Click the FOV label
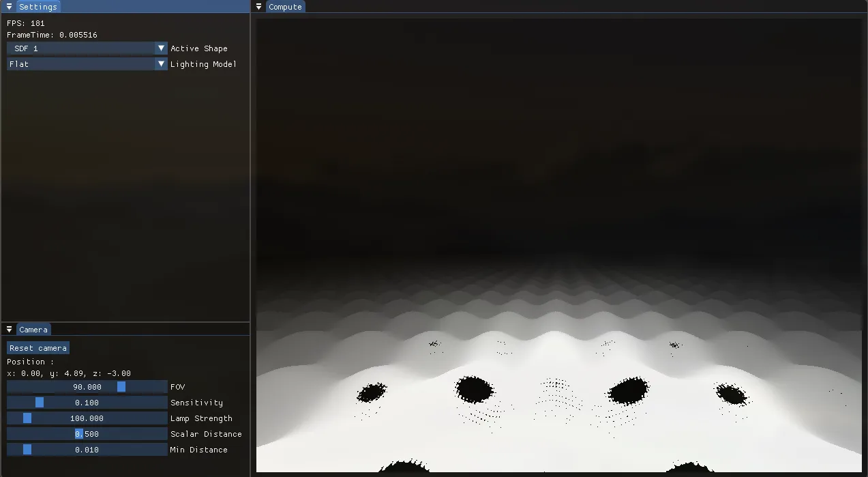This screenshot has width=868, height=477. (x=177, y=387)
